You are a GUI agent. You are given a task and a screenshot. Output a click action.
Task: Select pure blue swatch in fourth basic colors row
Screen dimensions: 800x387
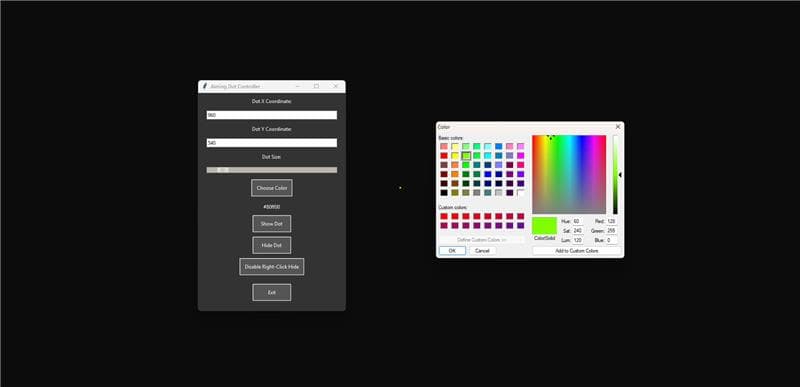pos(487,174)
